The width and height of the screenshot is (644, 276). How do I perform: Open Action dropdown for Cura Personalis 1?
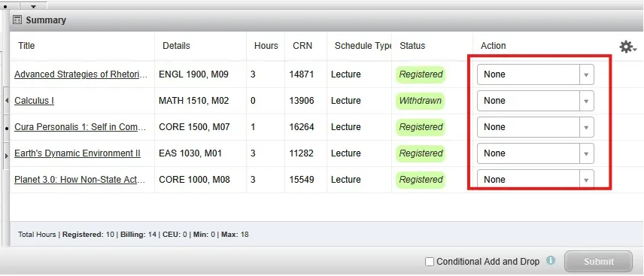point(535,127)
